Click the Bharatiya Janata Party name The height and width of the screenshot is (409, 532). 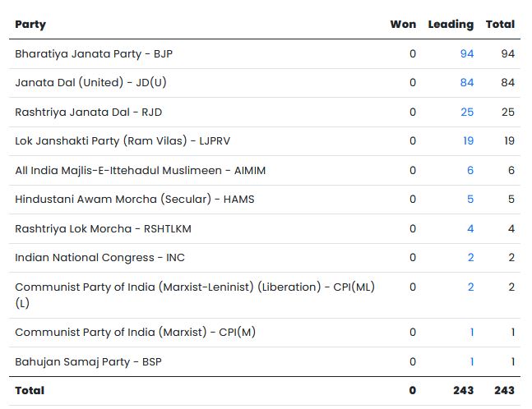(x=94, y=54)
